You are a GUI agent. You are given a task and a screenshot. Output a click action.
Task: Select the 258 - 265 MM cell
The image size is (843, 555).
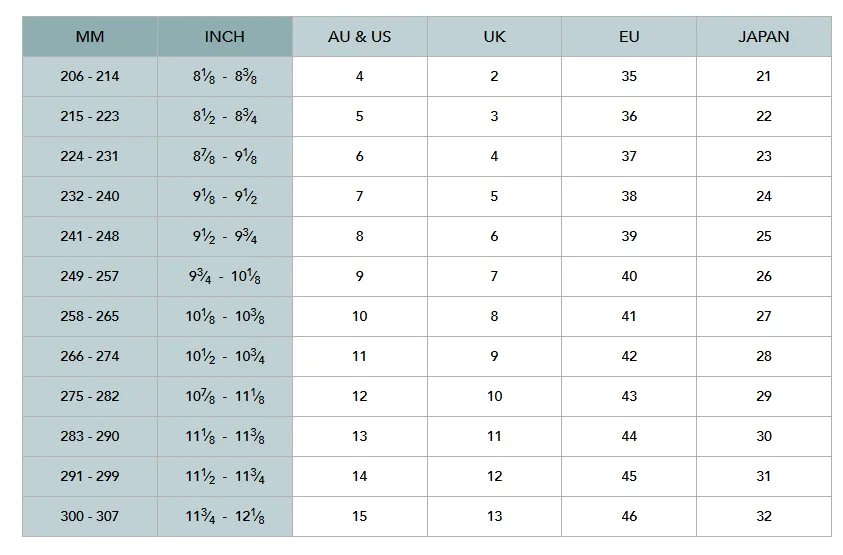pos(90,316)
